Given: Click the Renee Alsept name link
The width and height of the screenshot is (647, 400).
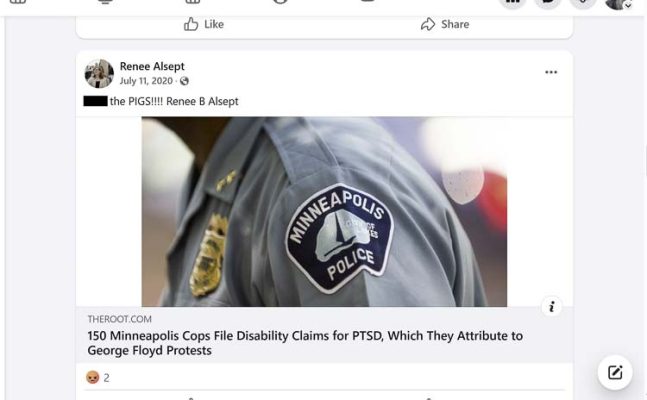Looking at the screenshot, I should [152, 66].
